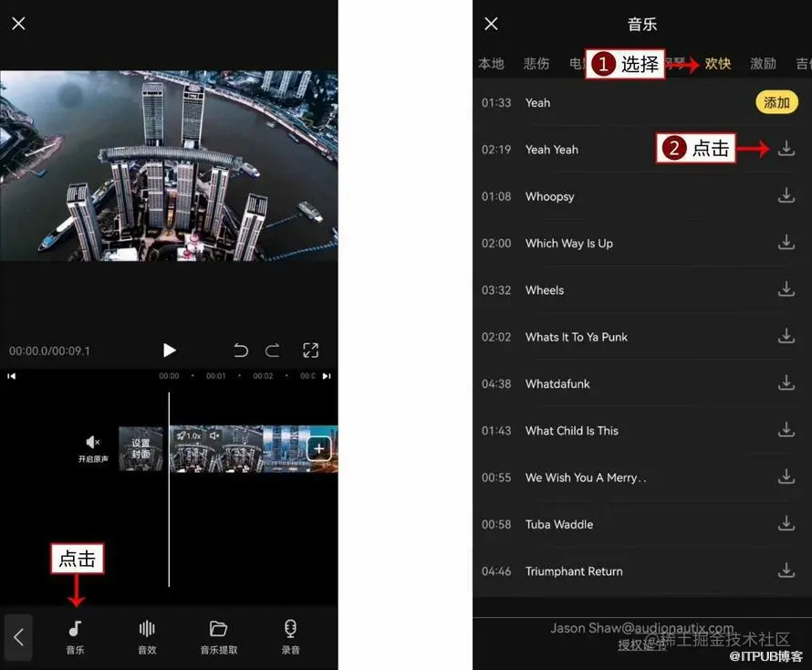
Task: Download the song Whoopsy
Action: (786, 196)
